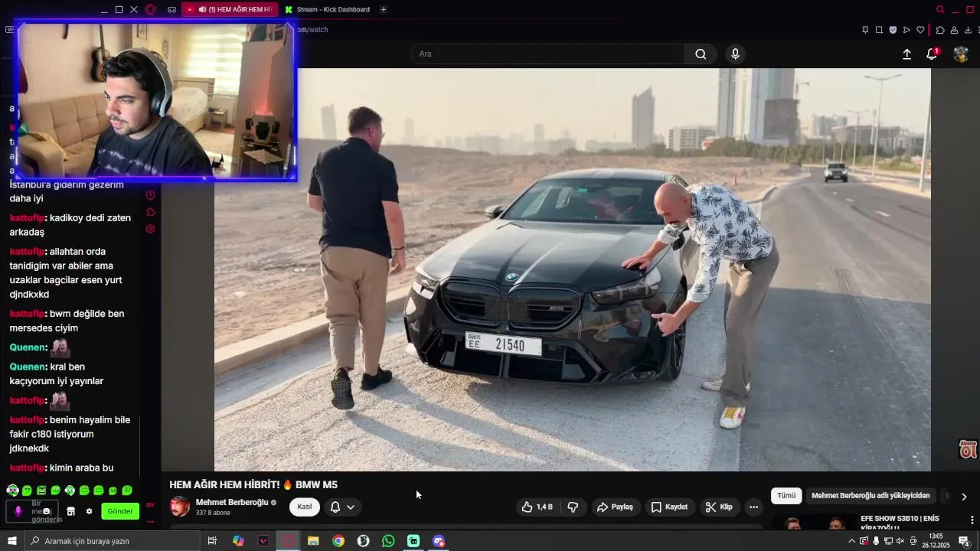Click the heart bookmark icon in address bar
This screenshot has height=551, width=980.
tap(920, 30)
